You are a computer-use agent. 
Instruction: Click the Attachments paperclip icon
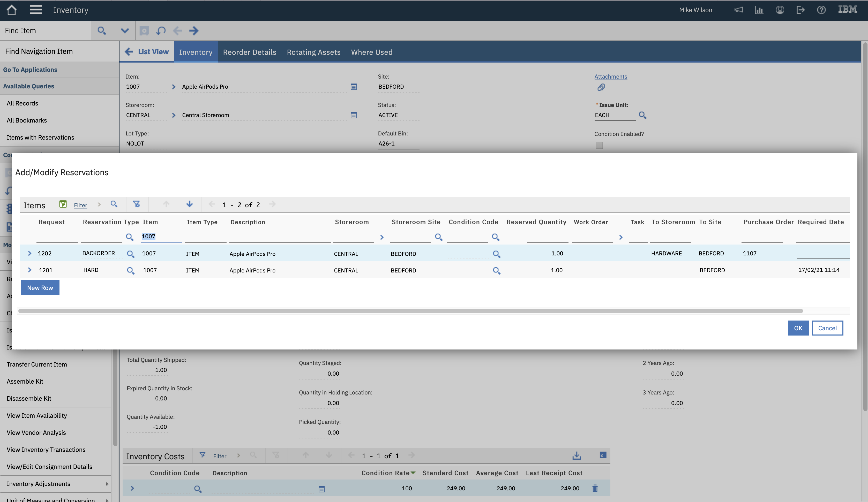pyautogui.click(x=601, y=87)
